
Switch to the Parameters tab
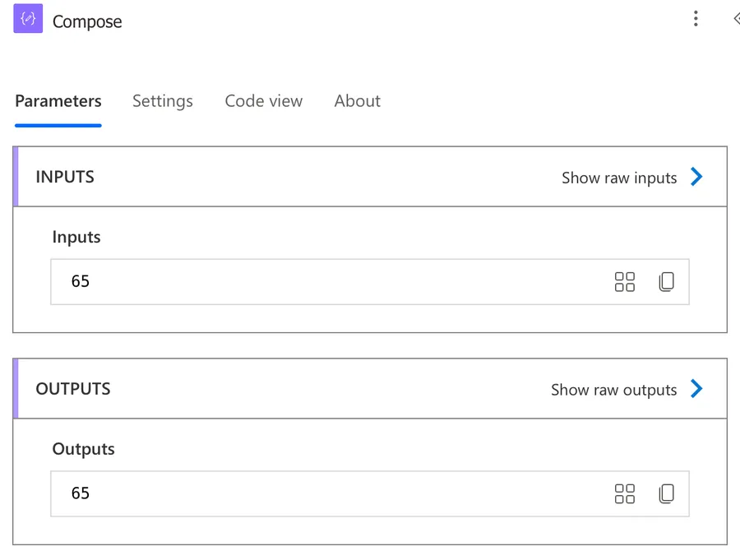click(x=58, y=101)
